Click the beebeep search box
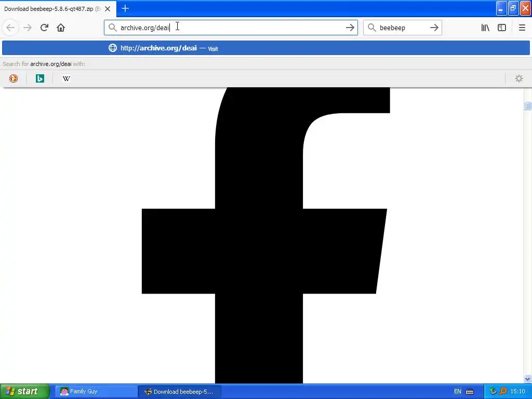 402,28
